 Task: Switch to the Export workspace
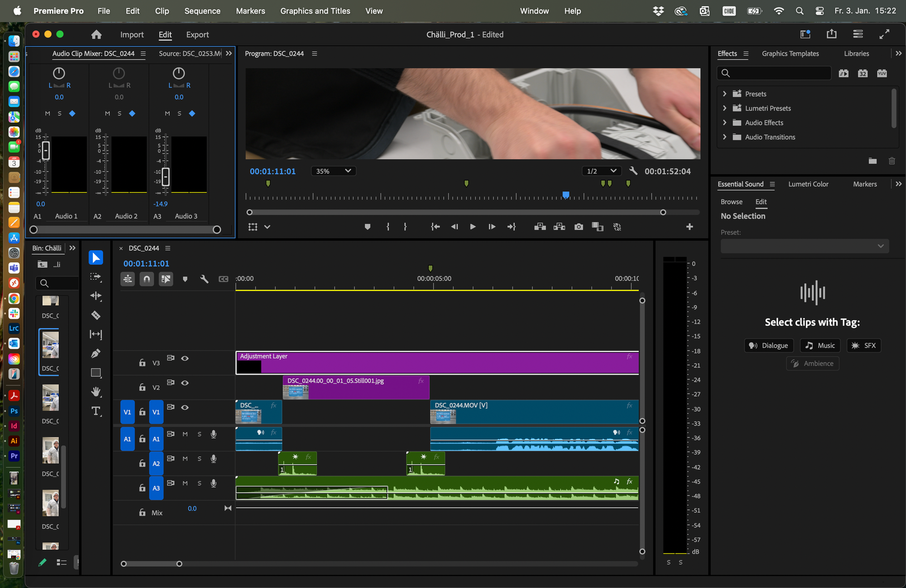click(198, 35)
